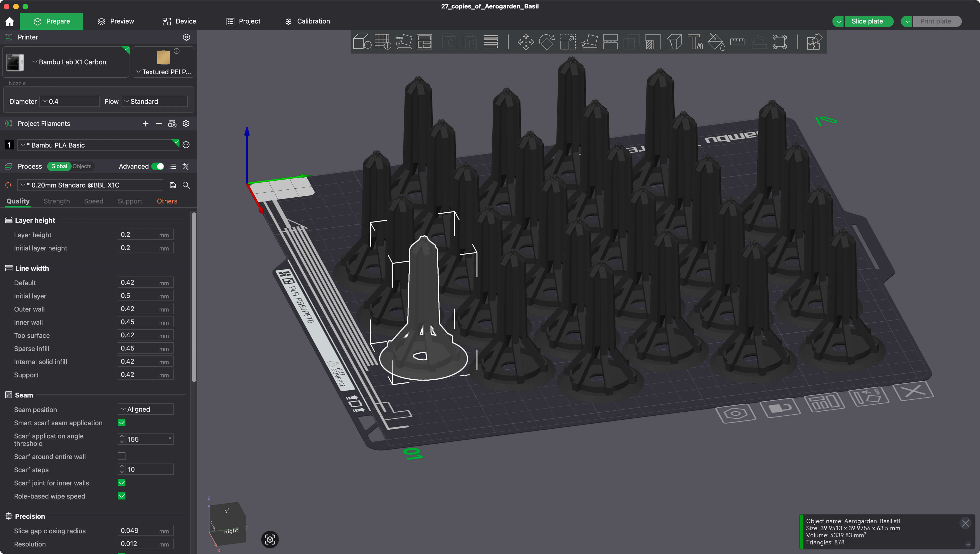Reset process preset changes arrow icon
Screen dimensions: 980x554
click(8, 185)
